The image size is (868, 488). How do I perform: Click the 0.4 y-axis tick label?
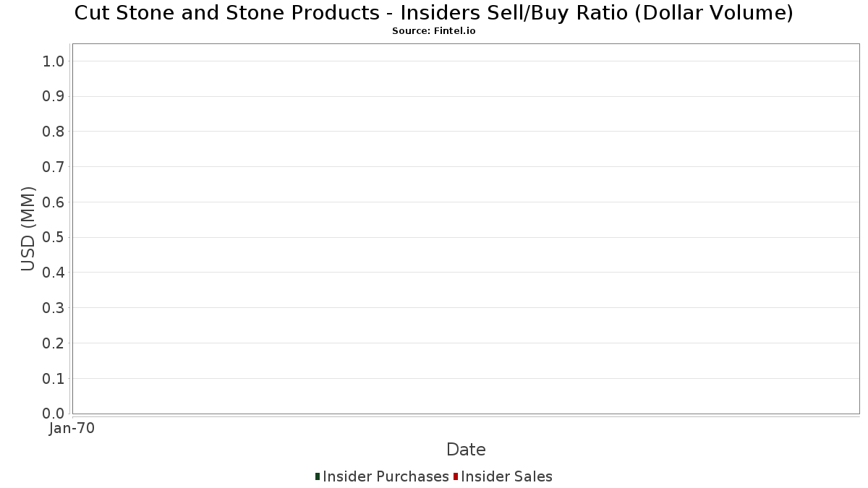pyautogui.click(x=54, y=273)
